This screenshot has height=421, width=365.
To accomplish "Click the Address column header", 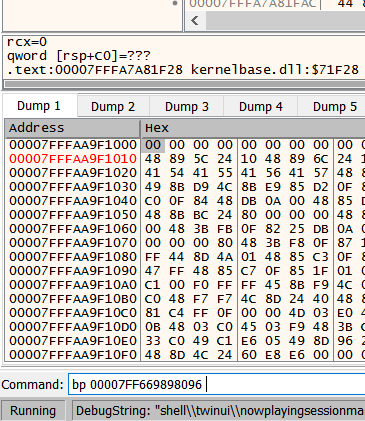I will point(73,128).
